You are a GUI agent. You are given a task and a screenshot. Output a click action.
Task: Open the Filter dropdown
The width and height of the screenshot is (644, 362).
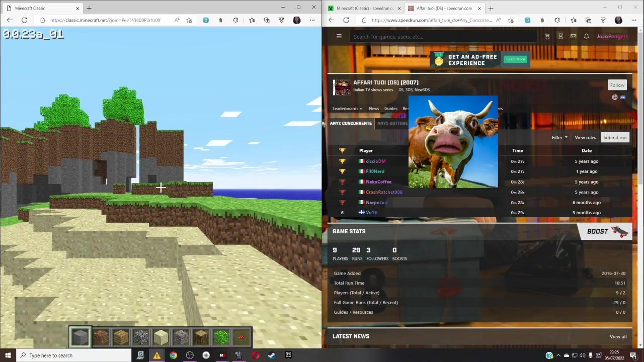pyautogui.click(x=559, y=137)
